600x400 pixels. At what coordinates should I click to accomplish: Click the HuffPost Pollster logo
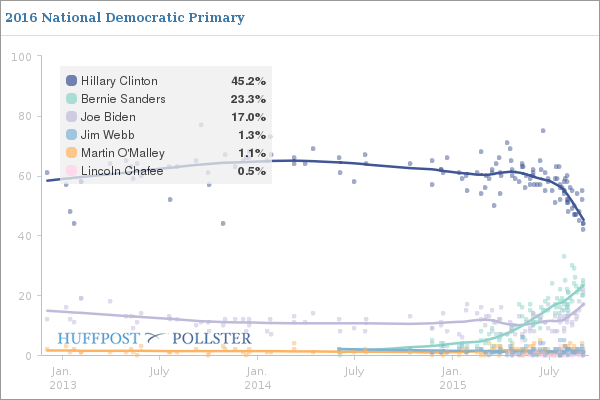tap(154, 339)
